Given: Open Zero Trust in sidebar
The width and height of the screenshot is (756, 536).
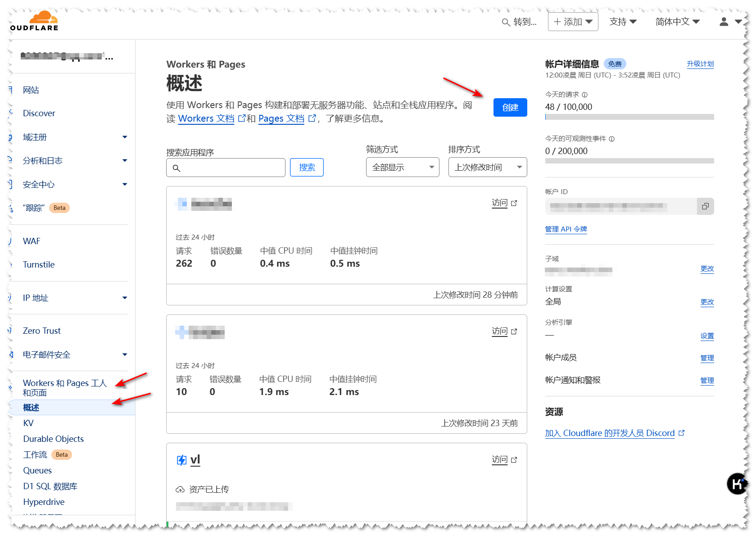Looking at the screenshot, I should point(42,331).
